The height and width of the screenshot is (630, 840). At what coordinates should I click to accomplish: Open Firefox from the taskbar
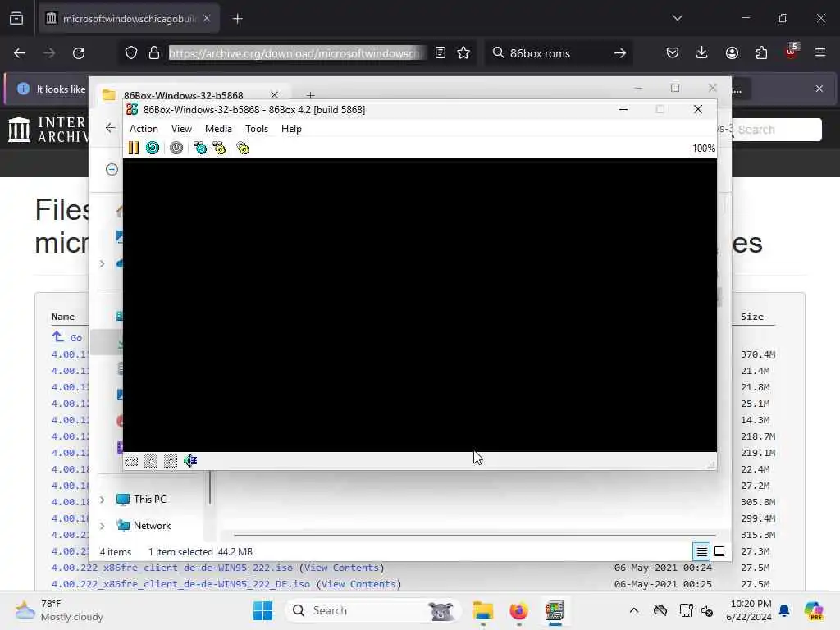pos(518,610)
